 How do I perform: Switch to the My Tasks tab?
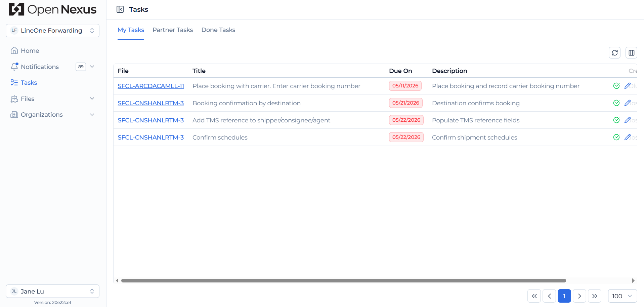131,30
